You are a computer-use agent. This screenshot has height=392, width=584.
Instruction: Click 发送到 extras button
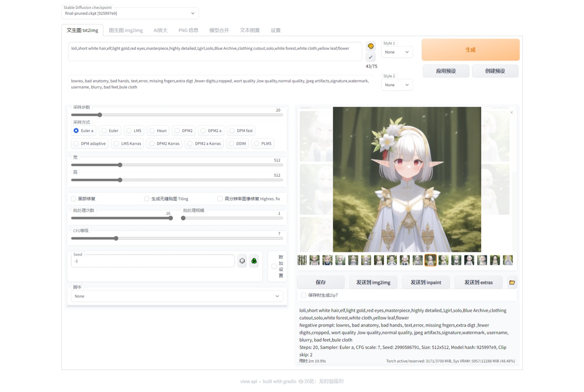pyautogui.click(x=478, y=282)
